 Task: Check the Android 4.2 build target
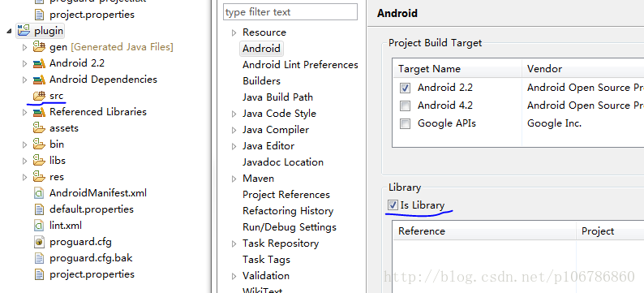tap(405, 106)
